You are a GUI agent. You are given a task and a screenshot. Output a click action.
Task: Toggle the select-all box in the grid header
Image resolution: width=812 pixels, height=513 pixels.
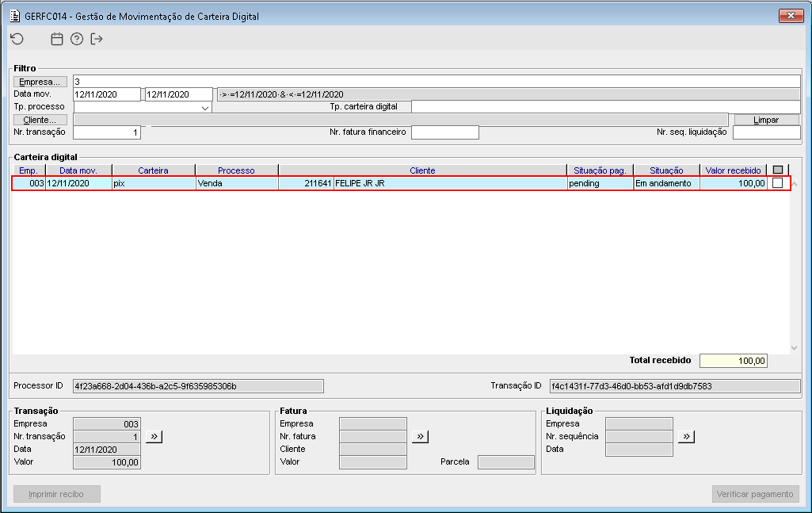(x=777, y=170)
